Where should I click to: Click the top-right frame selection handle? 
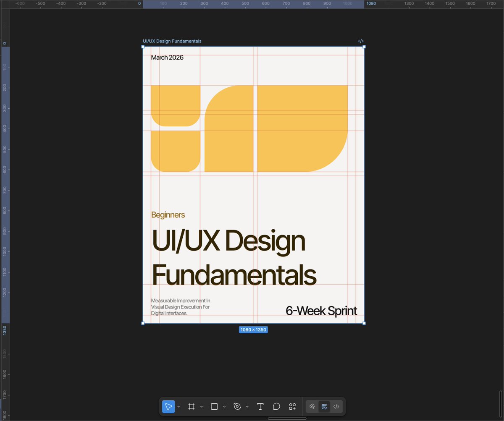coord(364,47)
